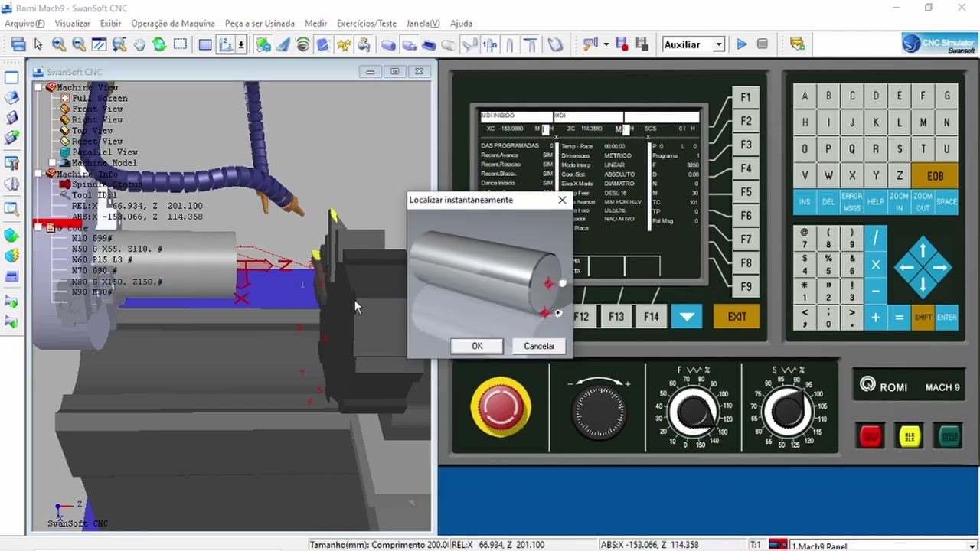Click the blue up arrow on jog pad
The height and width of the screenshot is (551, 980).
[923, 250]
